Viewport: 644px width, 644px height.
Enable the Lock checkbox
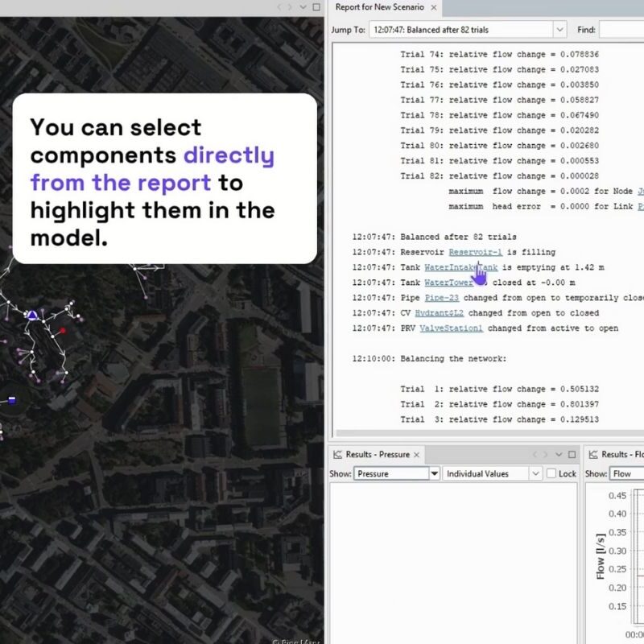click(551, 473)
